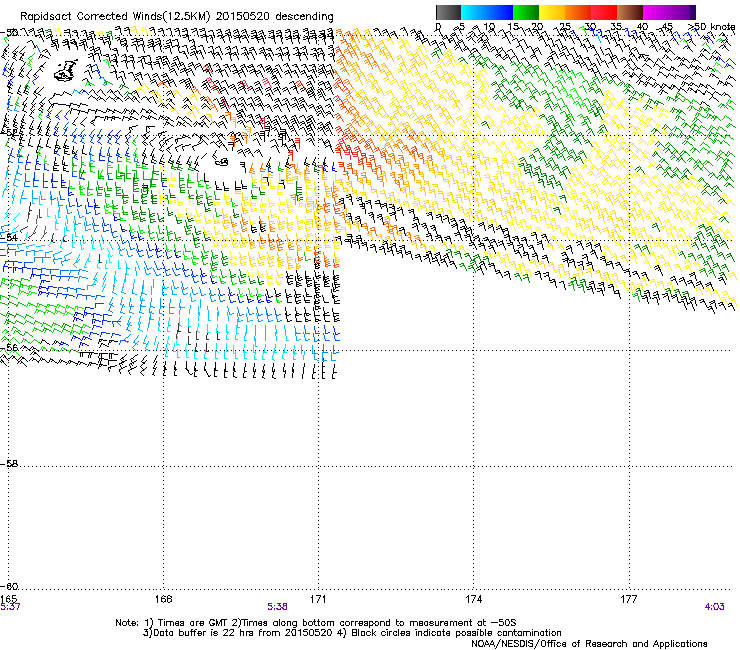Image resolution: width=740 pixels, height=650 pixels.
Task: Click the cyan 5-10 knots legend segment
Action: tap(474, 12)
